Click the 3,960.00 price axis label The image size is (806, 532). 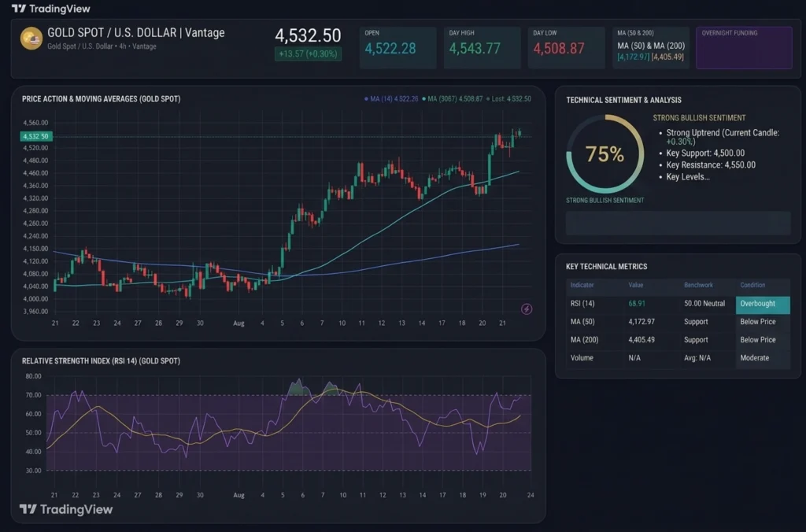(35, 312)
